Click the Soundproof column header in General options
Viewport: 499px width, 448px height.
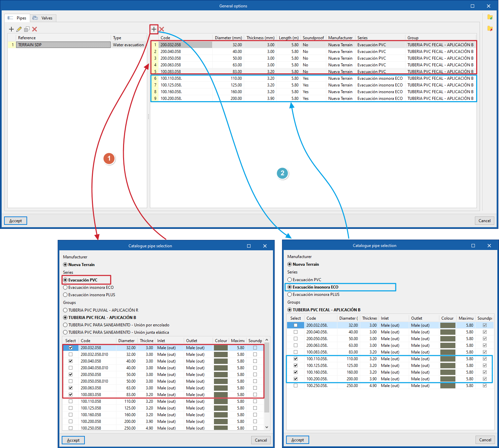(x=313, y=38)
